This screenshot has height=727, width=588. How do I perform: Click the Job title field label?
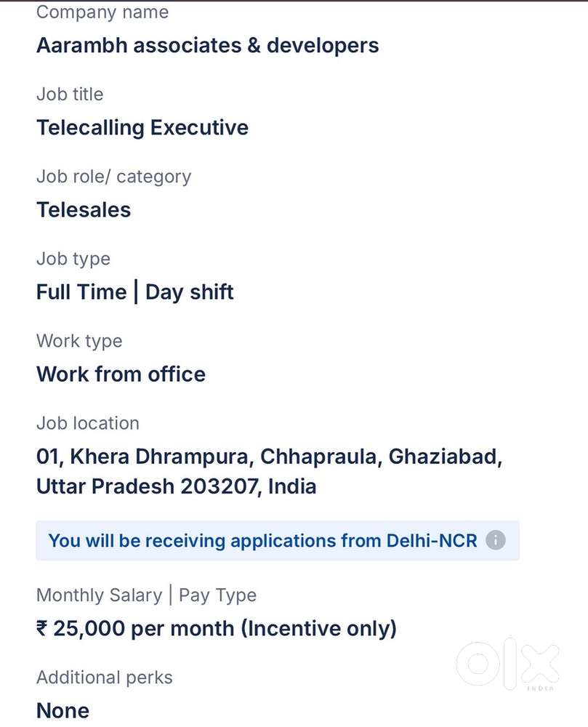pos(70,95)
